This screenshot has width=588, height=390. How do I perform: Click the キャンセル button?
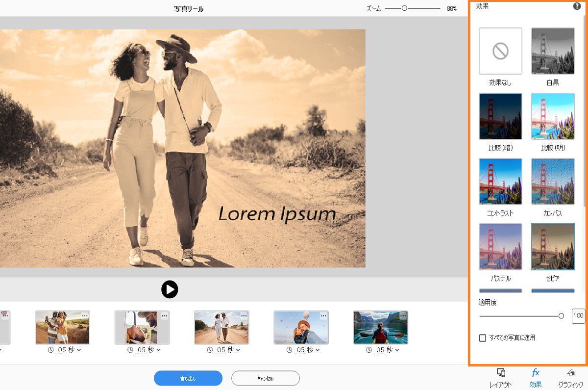click(265, 378)
